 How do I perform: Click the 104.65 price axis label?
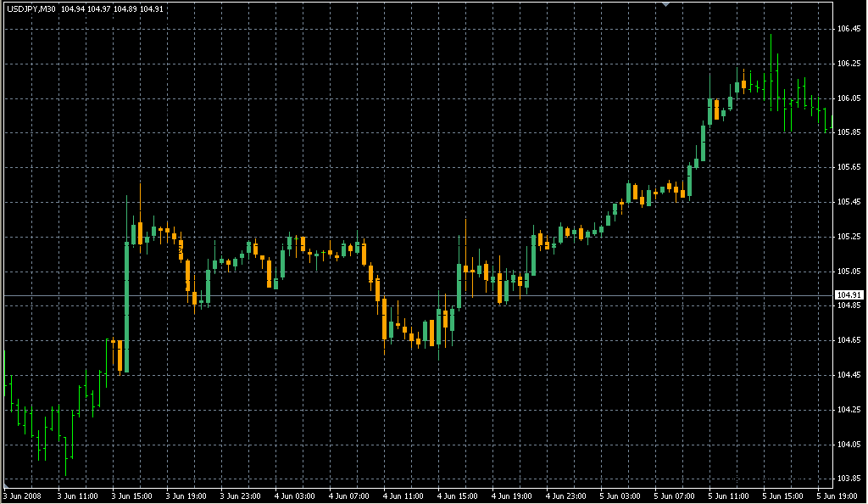click(x=849, y=340)
